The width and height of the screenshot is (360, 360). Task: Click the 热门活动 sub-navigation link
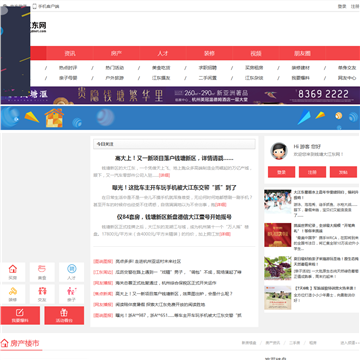[115, 68]
